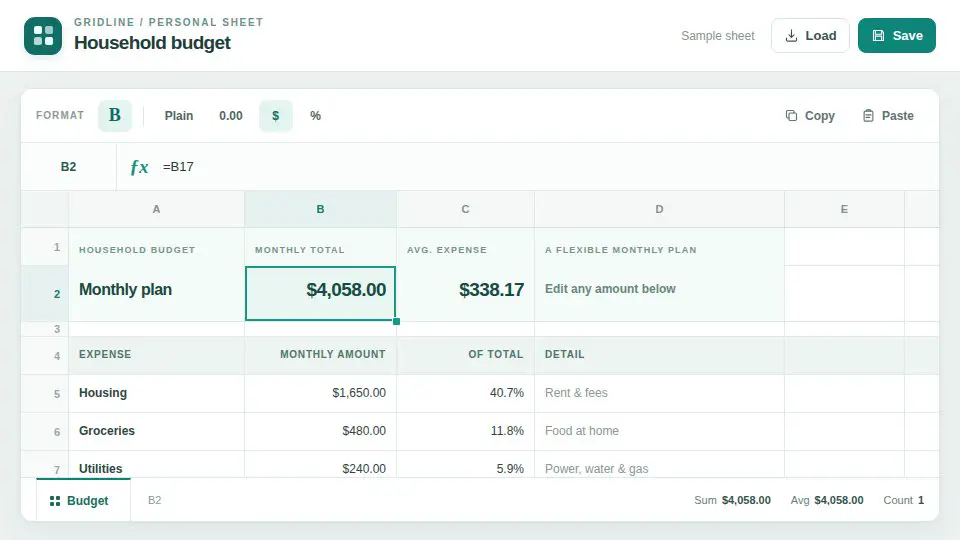Screen dimensions: 960x540
Task: Toggle the percent format
Action: click(315, 116)
